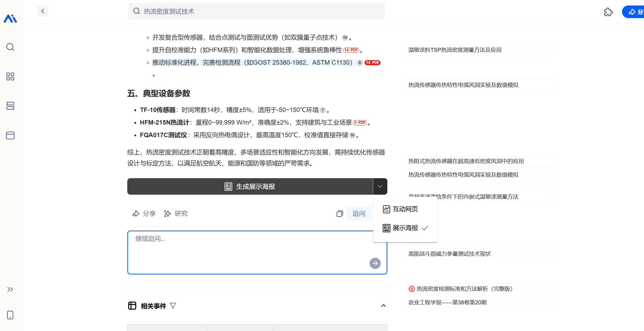Click 研究 below the answer

pos(176,214)
